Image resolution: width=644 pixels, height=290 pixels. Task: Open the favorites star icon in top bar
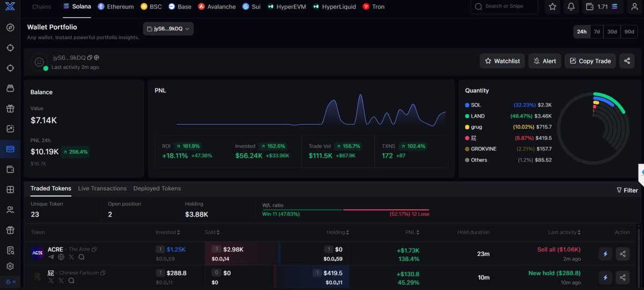click(x=553, y=7)
